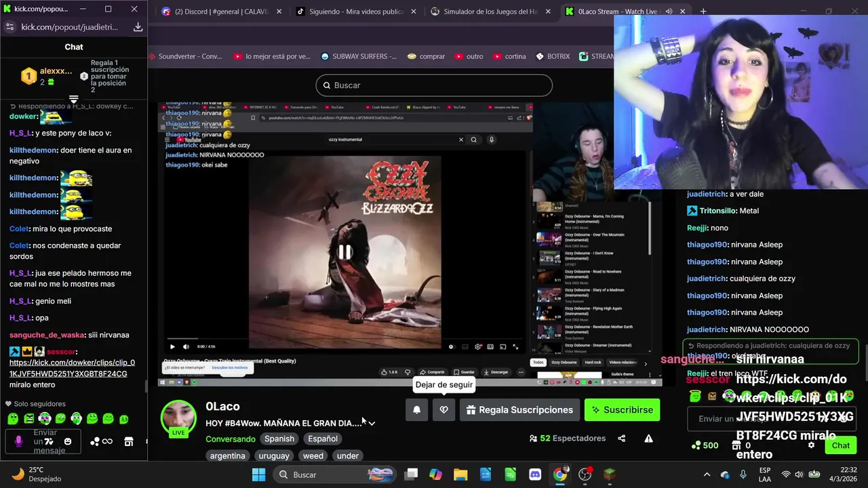Click the broken-heart unfollow button

click(443, 409)
